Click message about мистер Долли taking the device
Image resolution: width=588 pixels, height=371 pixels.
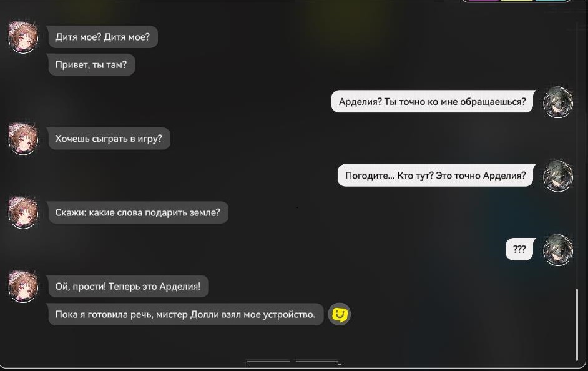point(185,314)
